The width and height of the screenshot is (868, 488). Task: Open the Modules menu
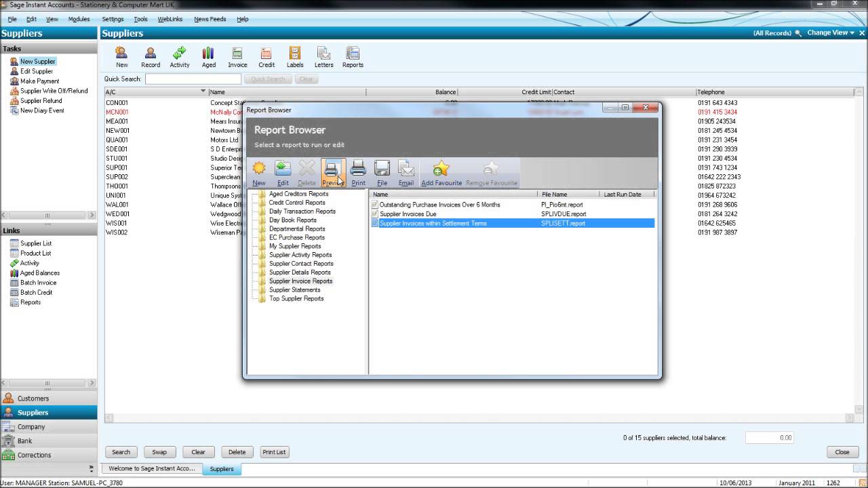(x=79, y=19)
